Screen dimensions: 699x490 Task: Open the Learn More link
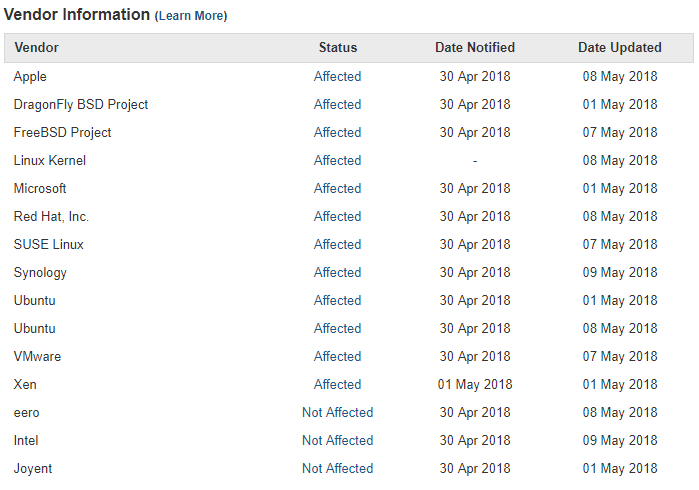191,16
